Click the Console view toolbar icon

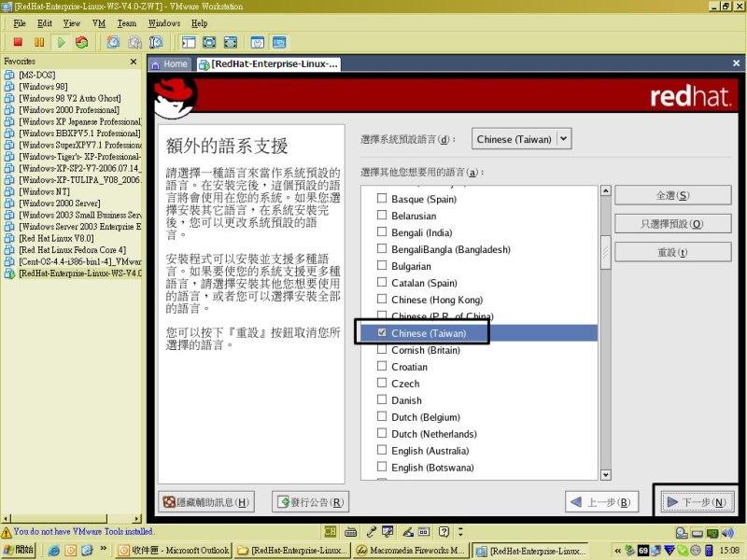(x=279, y=42)
